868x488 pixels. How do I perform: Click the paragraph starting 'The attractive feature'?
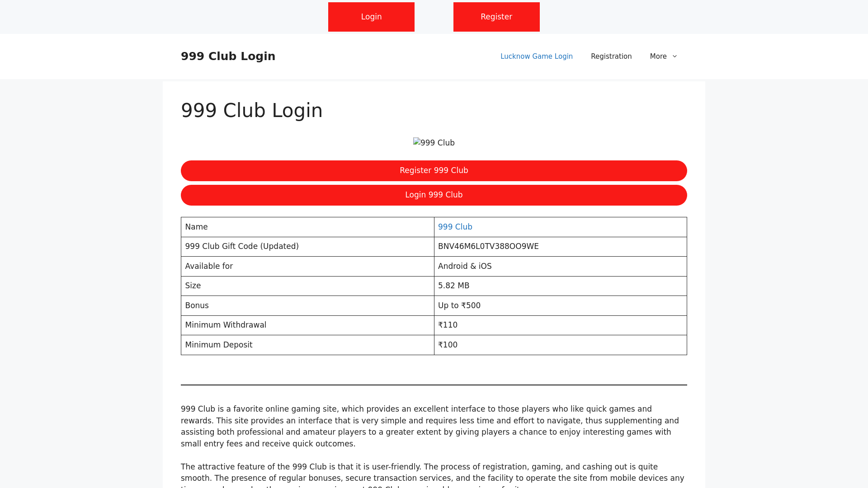coord(434,474)
